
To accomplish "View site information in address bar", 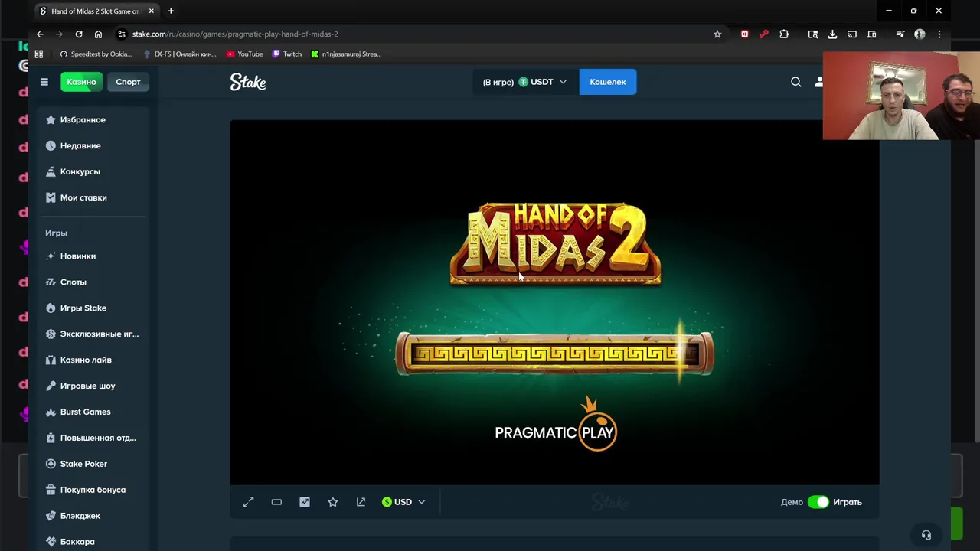I will [121, 34].
